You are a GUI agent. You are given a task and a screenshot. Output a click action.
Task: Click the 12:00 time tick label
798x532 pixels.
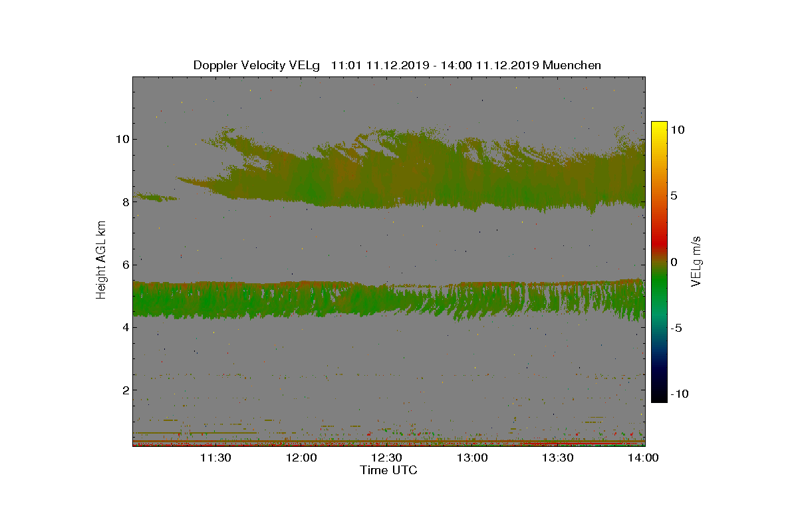pyautogui.click(x=301, y=458)
